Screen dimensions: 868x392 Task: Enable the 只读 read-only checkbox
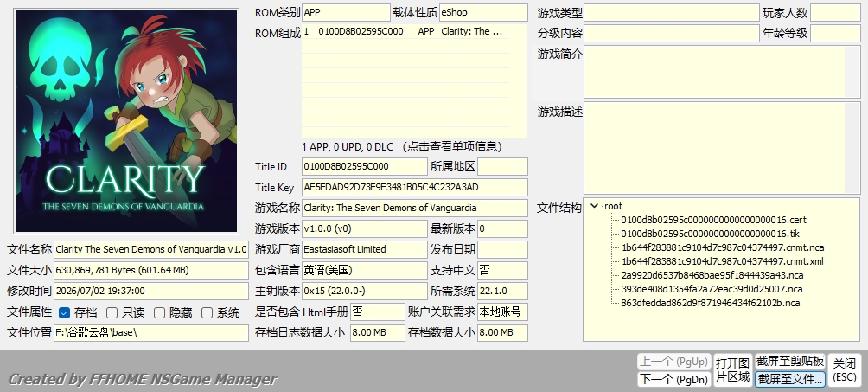112,312
